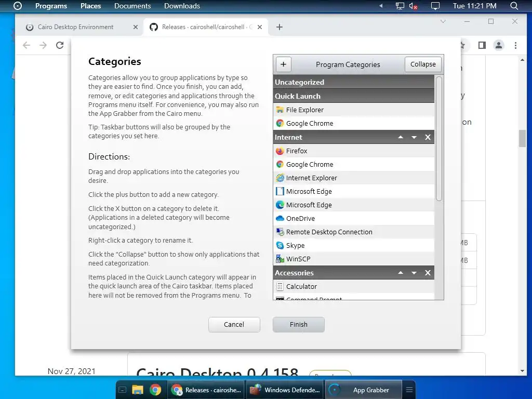Open the network status tray icon
The image size is (532, 399).
(400, 6)
